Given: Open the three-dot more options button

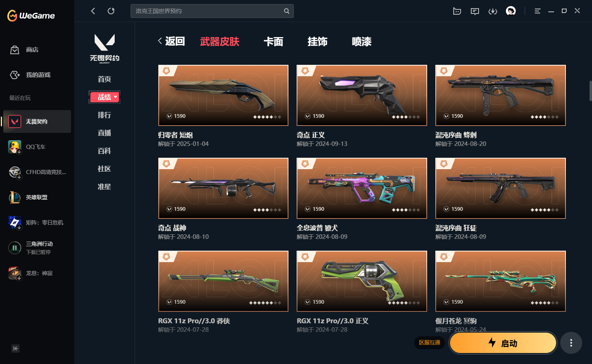Looking at the screenshot, I should 571,343.
